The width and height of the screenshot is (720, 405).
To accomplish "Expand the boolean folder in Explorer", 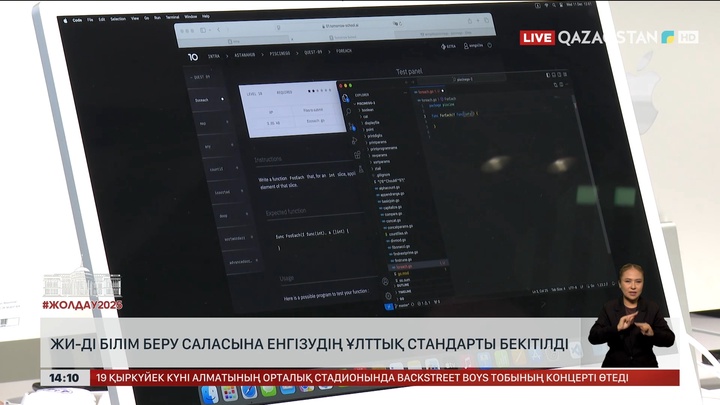I will tap(367, 110).
